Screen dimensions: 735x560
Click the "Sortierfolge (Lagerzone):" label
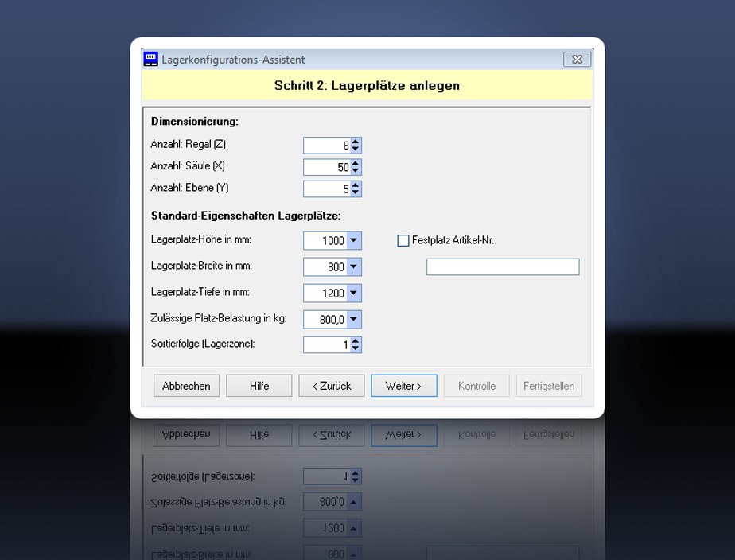pos(203,344)
